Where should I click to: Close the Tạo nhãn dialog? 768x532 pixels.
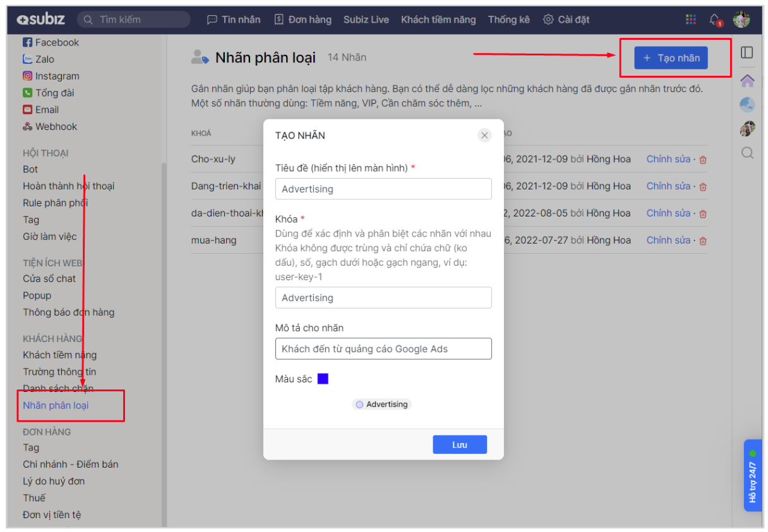(x=484, y=135)
